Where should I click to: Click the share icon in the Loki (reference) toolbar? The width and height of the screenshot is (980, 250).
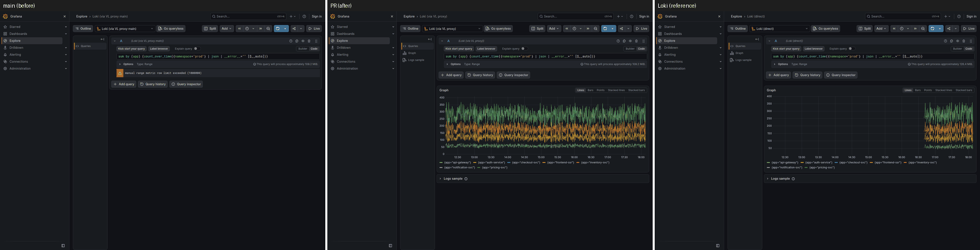click(948, 29)
